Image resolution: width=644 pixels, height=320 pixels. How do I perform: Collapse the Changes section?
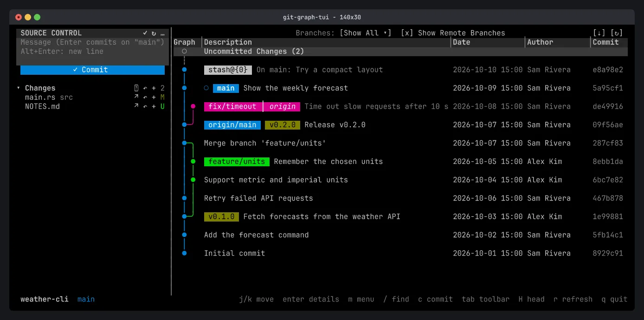pos(19,88)
